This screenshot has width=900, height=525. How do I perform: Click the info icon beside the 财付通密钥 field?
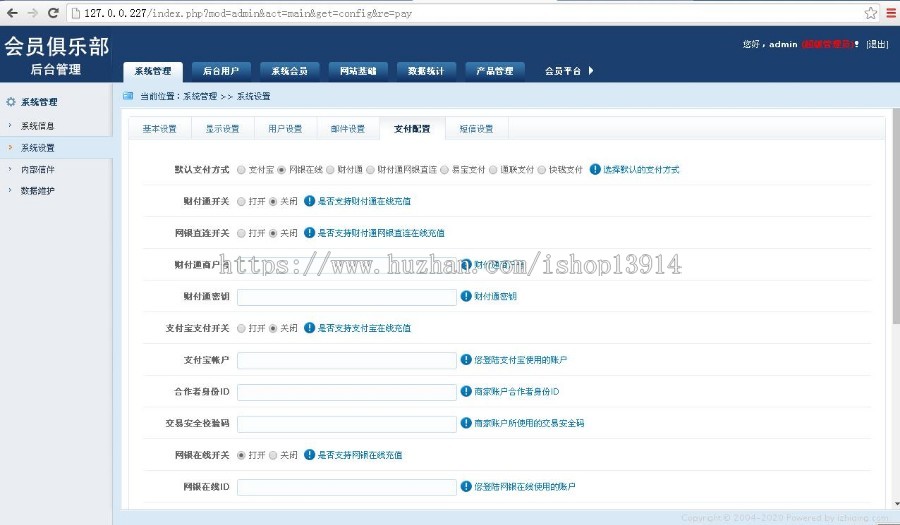coord(466,296)
